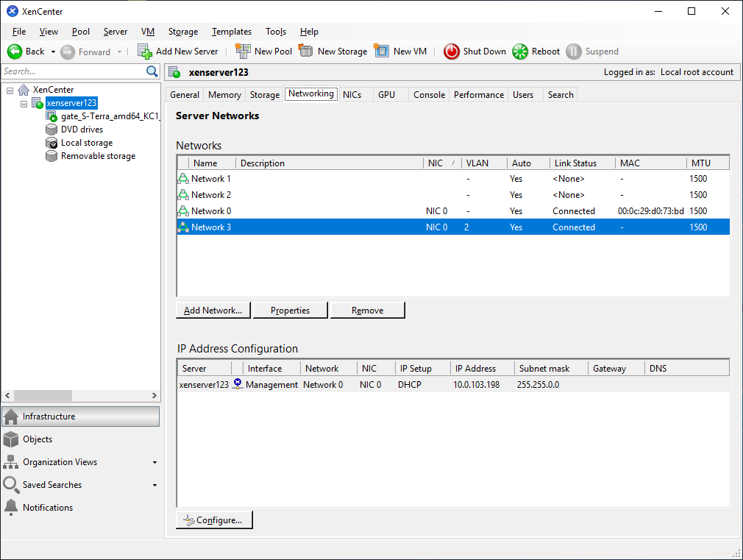The height and width of the screenshot is (560, 743).
Task: Open the Tools menu
Action: click(276, 32)
